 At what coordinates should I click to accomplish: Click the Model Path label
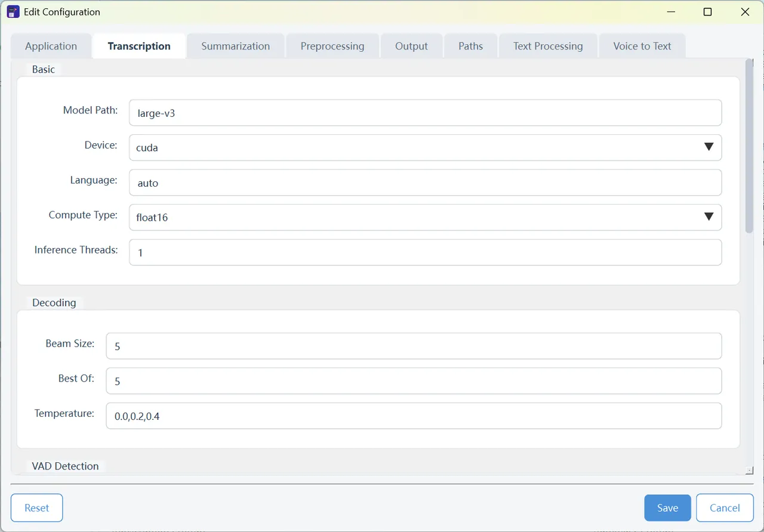click(x=90, y=110)
